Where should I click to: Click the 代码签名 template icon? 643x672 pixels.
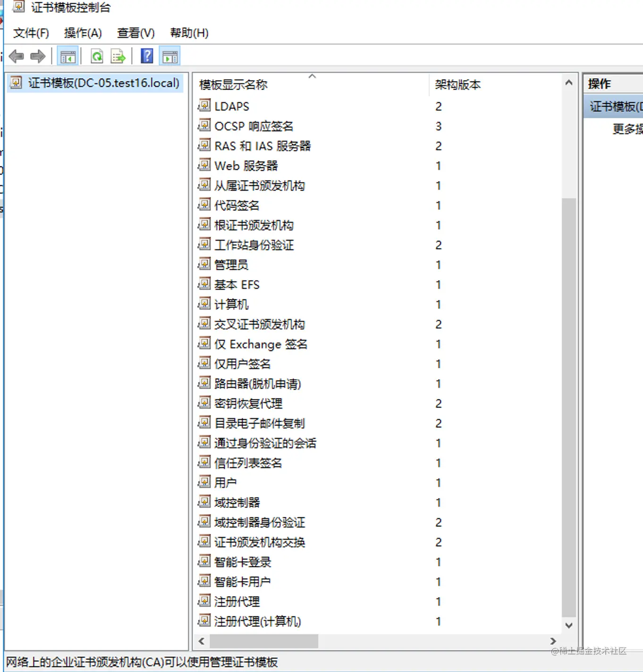pyautogui.click(x=204, y=204)
